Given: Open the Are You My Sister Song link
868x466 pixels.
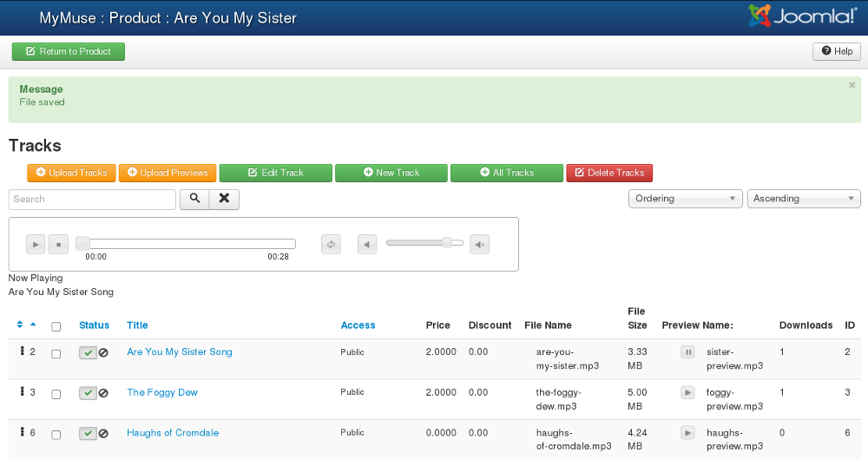Looking at the screenshot, I should point(180,351).
